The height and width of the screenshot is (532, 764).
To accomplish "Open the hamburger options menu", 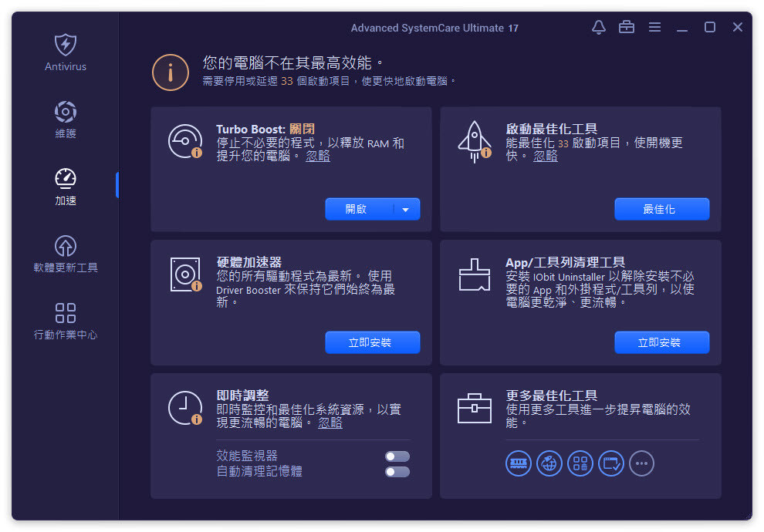I will (655, 27).
